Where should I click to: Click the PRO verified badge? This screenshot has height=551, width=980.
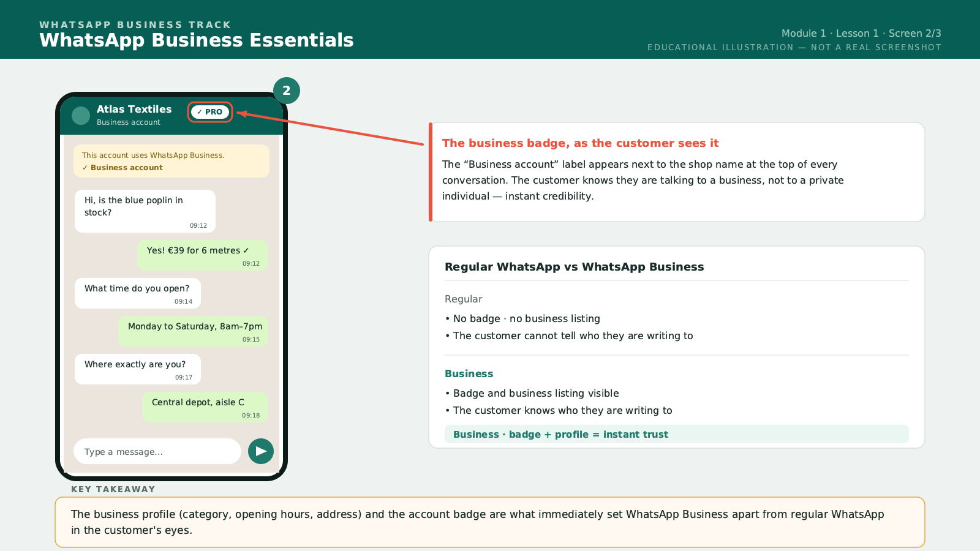[210, 112]
